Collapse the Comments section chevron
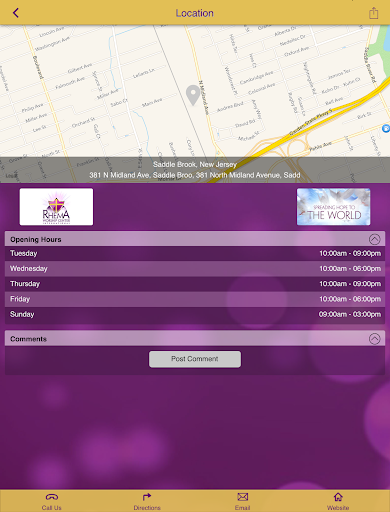Screen dimensions: 390x512 (374, 339)
